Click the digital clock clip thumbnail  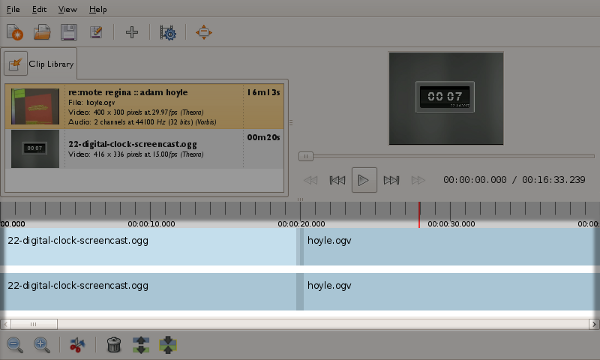tap(35, 148)
